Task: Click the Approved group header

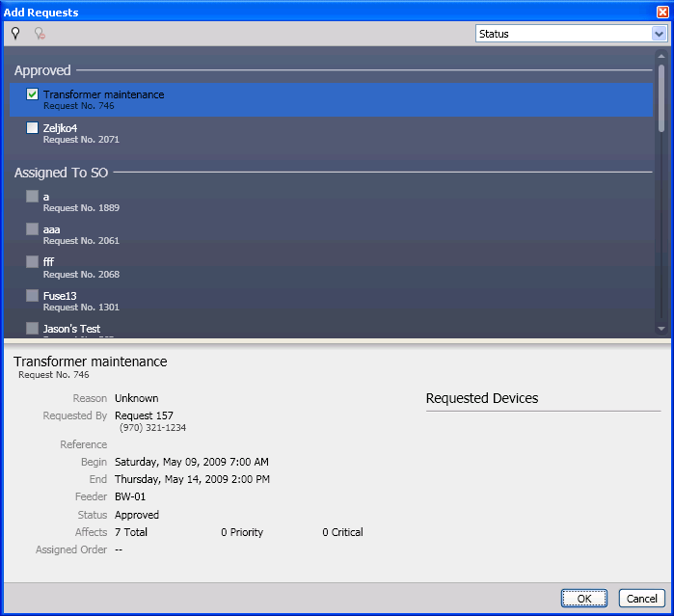Action: (x=42, y=70)
